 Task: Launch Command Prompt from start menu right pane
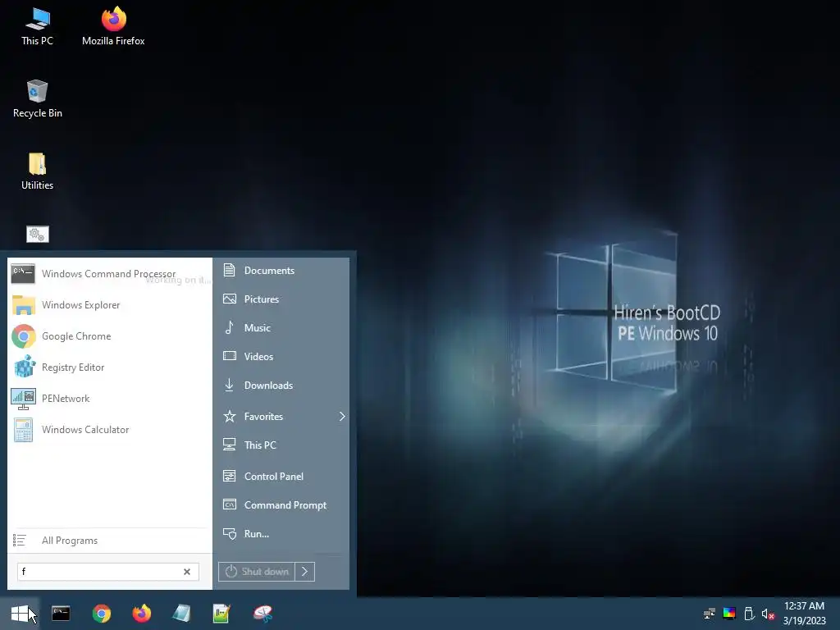pos(283,505)
